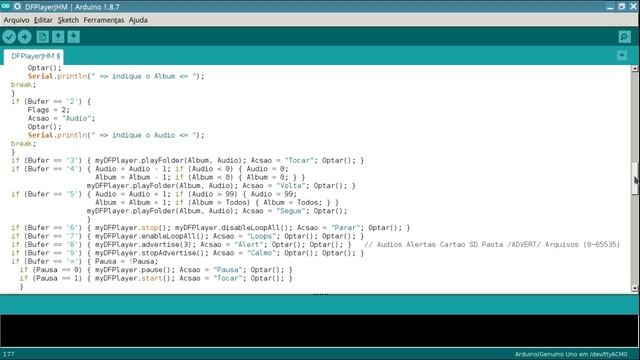
Task: Click the if (Pausa == 0) pause line
Action: click(x=156, y=270)
